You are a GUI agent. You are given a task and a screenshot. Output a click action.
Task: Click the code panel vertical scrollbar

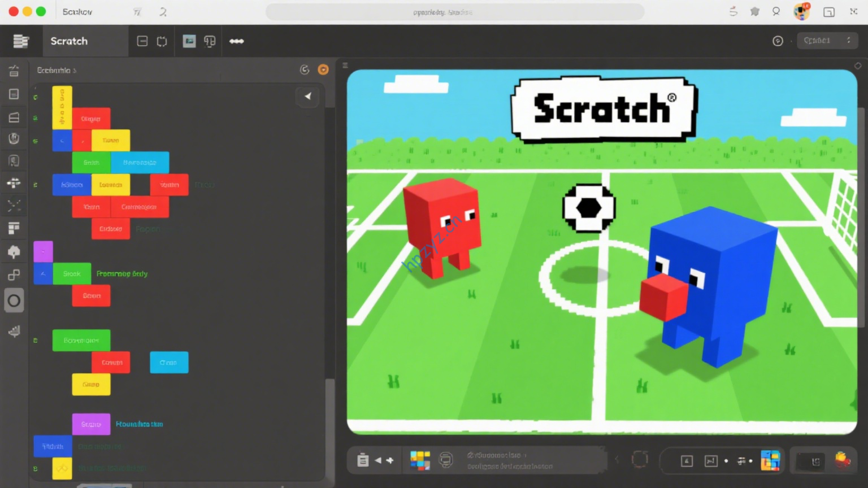tap(330, 429)
